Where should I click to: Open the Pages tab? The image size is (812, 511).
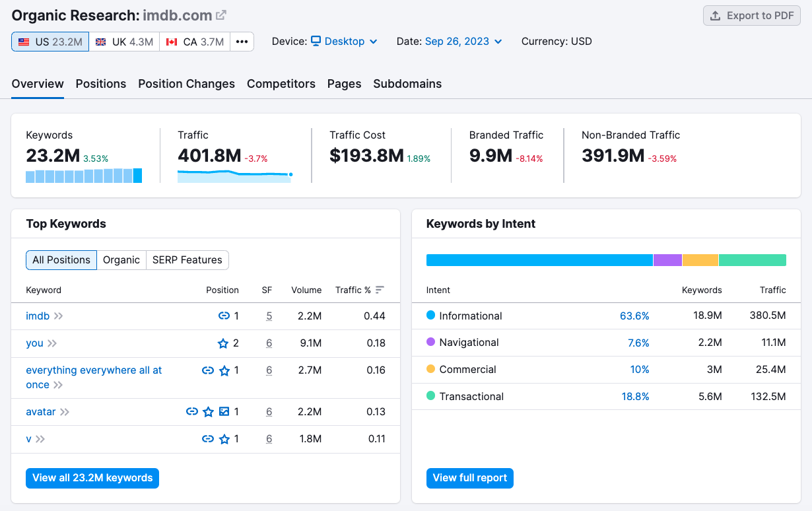pos(344,84)
